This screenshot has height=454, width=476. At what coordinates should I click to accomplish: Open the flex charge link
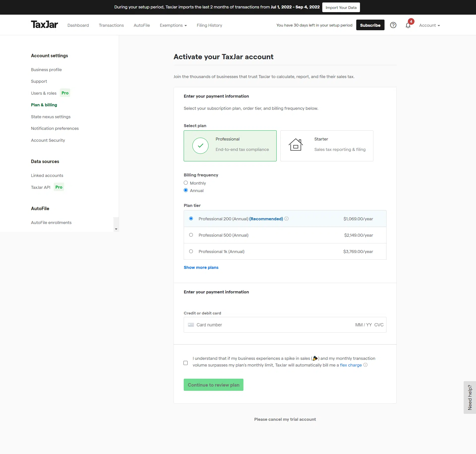tap(351, 365)
